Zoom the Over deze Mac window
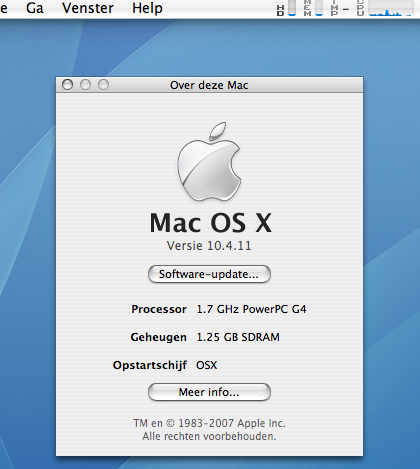The height and width of the screenshot is (469, 420). [103, 85]
